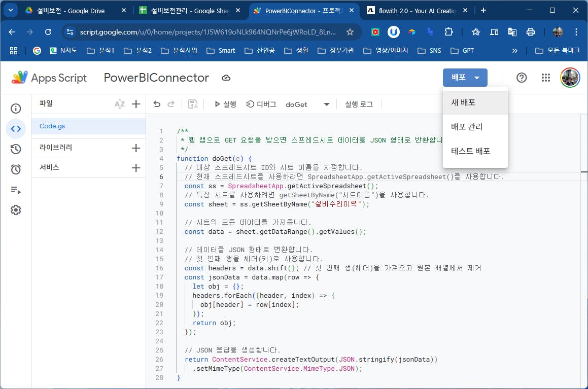The image size is (588, 389).
Task: Bookmark this page with star icon
Action: tap(350, 32)
